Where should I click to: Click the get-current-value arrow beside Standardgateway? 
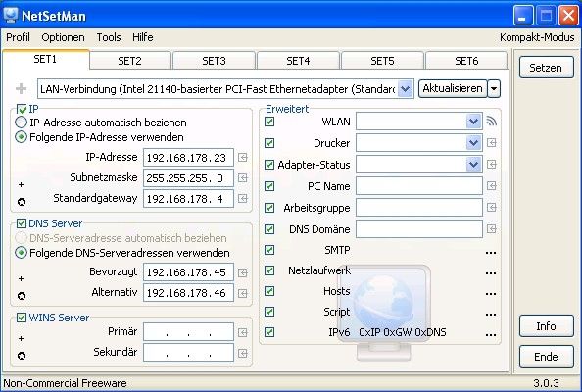tap(243, 198)
